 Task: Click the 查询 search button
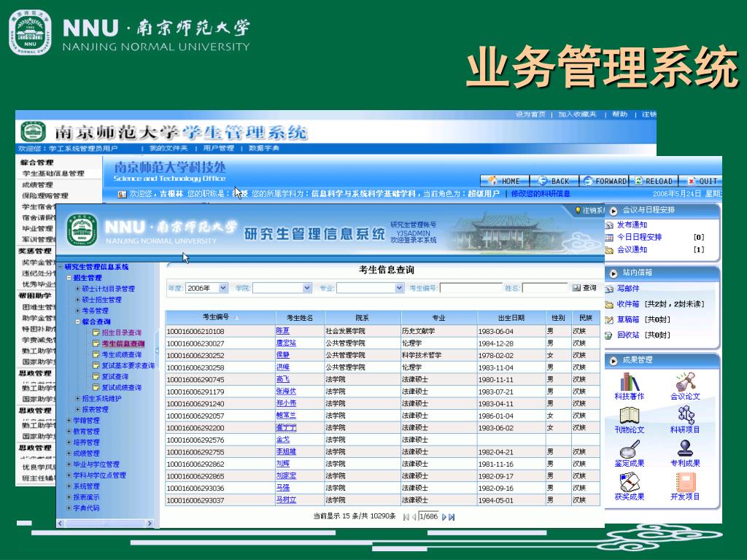coord(584,287)
